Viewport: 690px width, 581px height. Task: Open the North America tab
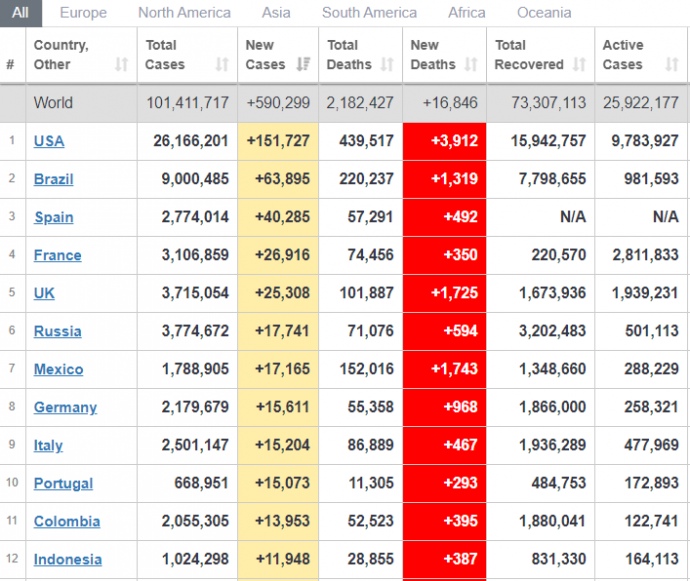pyautogui.click(x=184, y=13)
